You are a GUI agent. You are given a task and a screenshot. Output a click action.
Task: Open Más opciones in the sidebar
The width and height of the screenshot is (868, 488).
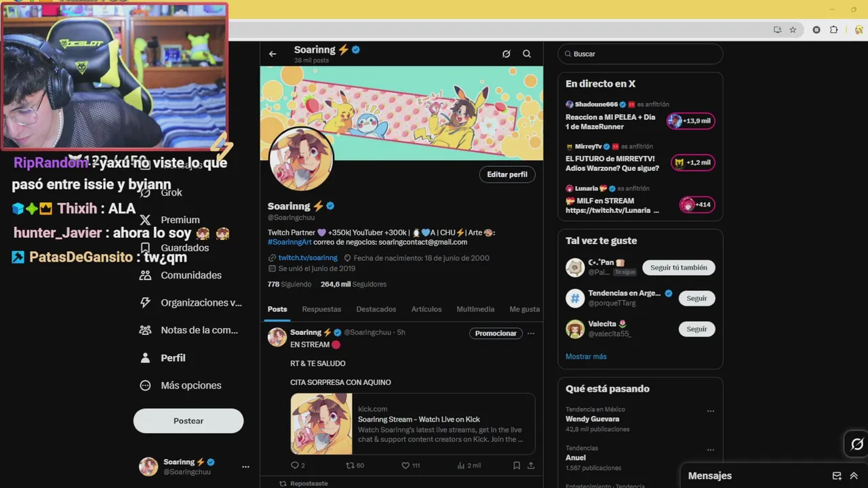click(x=180, y=386)
